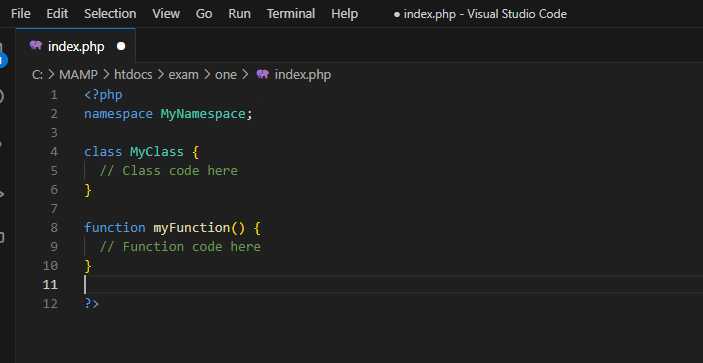This screenshot has height=363, width=703.
Task: Open the Run menu
Action: [239, 14]
